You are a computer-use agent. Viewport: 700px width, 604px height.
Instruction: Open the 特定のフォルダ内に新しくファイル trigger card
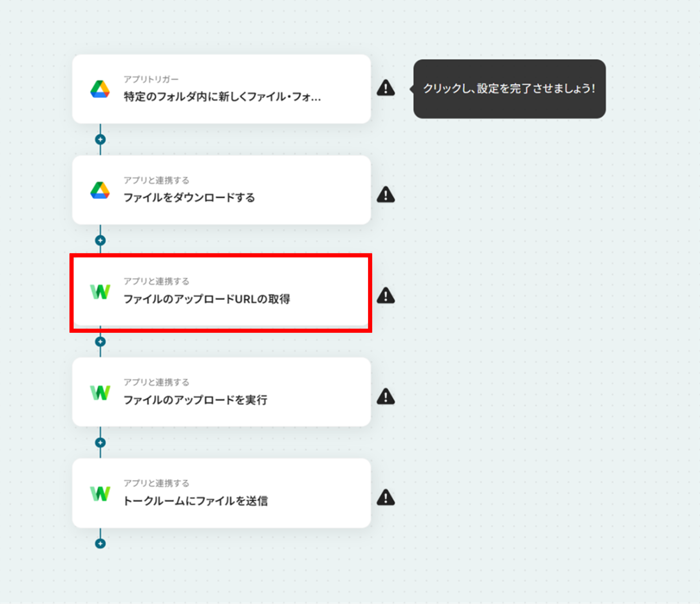[x=221, y=89]
